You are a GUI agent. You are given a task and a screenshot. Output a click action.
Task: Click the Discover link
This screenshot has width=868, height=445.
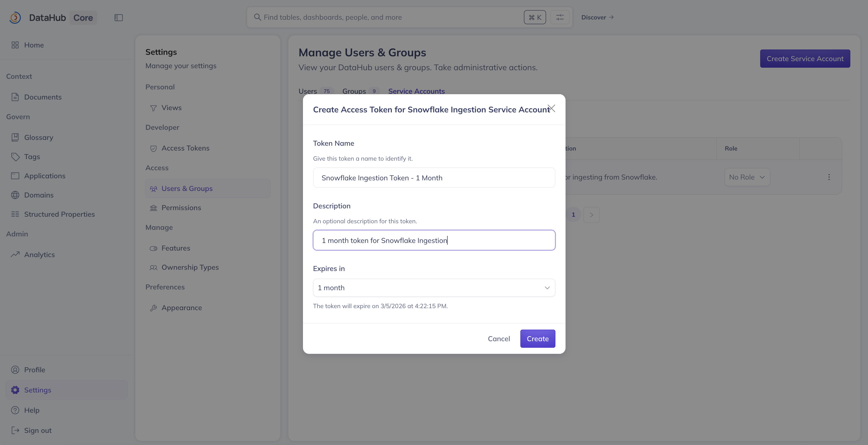click(597, 17)
